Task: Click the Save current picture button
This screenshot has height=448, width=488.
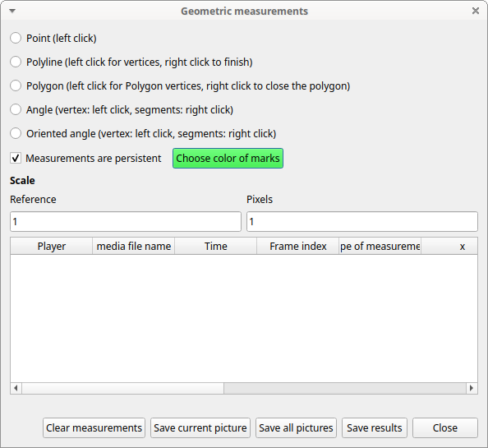Action: (200, 427)
